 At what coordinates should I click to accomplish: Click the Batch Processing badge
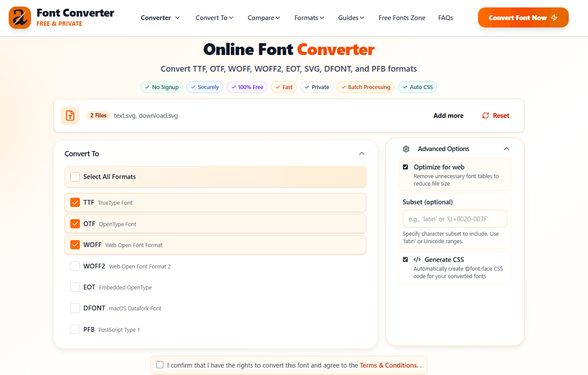pos(365,87)
